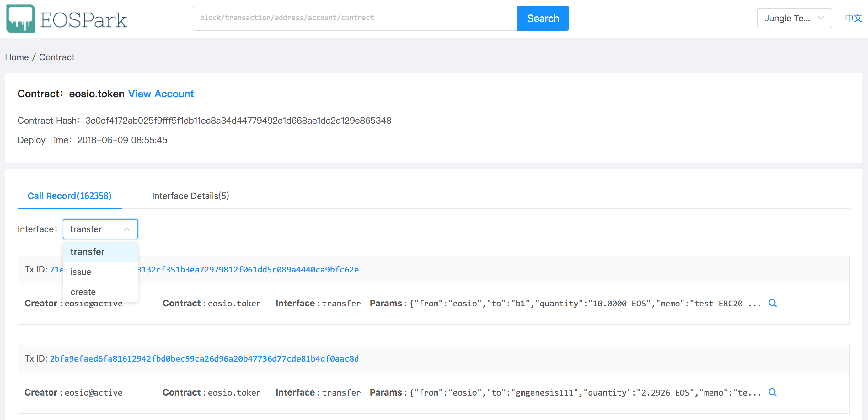
Task: Open params magnifier for gmgenesis111 transfer
Action: point(773,392)
